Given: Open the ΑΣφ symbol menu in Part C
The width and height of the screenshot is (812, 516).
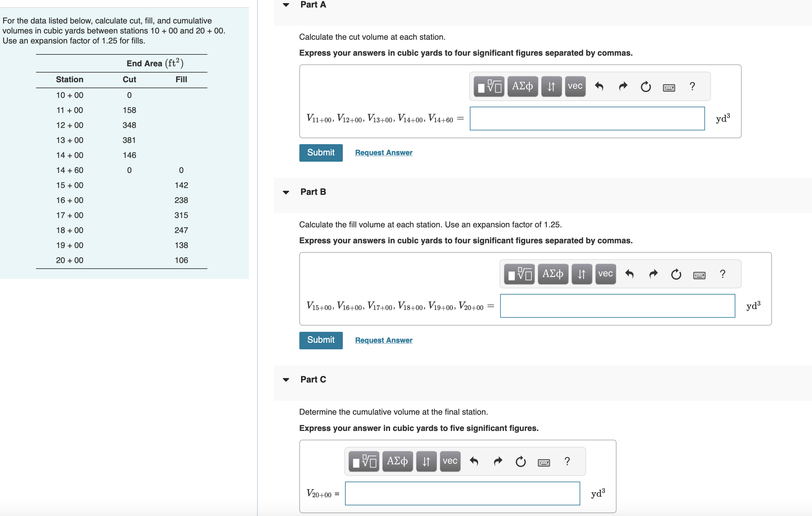Looking at the screenshot, I should point(398,461).
